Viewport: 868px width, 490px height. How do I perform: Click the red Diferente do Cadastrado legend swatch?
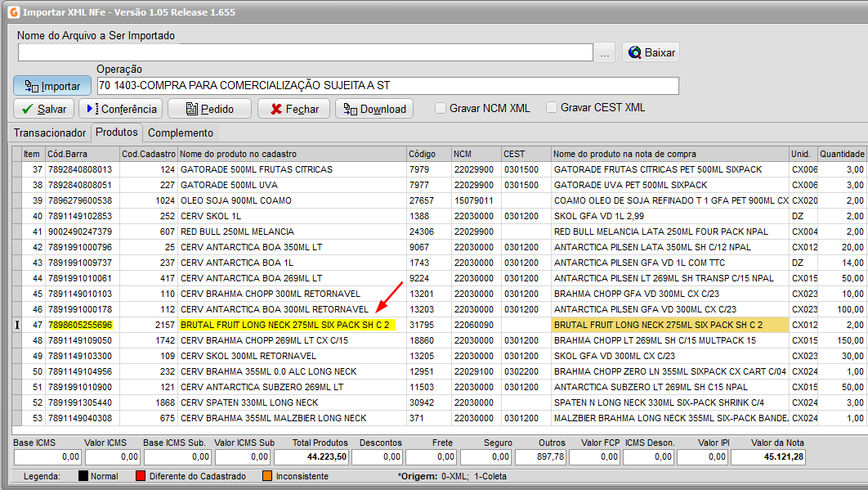click(x=140, y=476)
